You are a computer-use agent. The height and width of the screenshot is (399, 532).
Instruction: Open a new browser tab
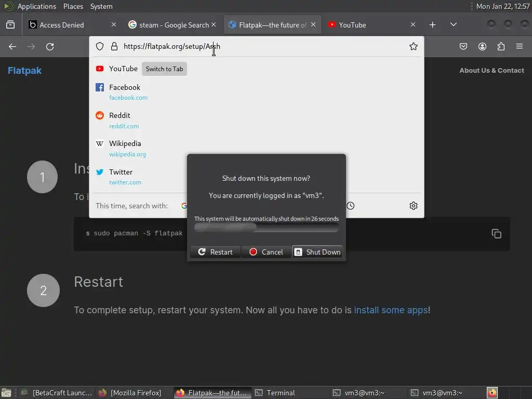tap(432, 25)
